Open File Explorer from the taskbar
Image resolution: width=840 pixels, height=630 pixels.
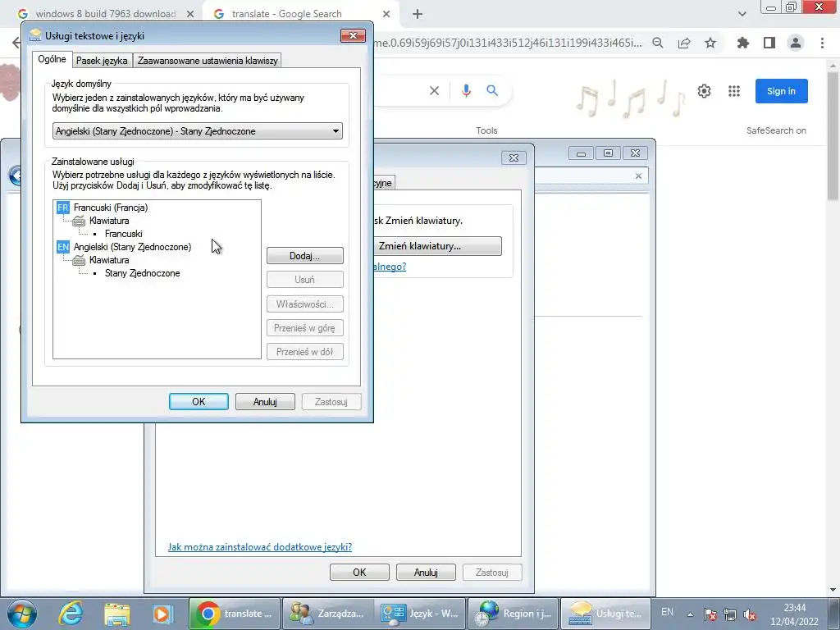point(116,614)
